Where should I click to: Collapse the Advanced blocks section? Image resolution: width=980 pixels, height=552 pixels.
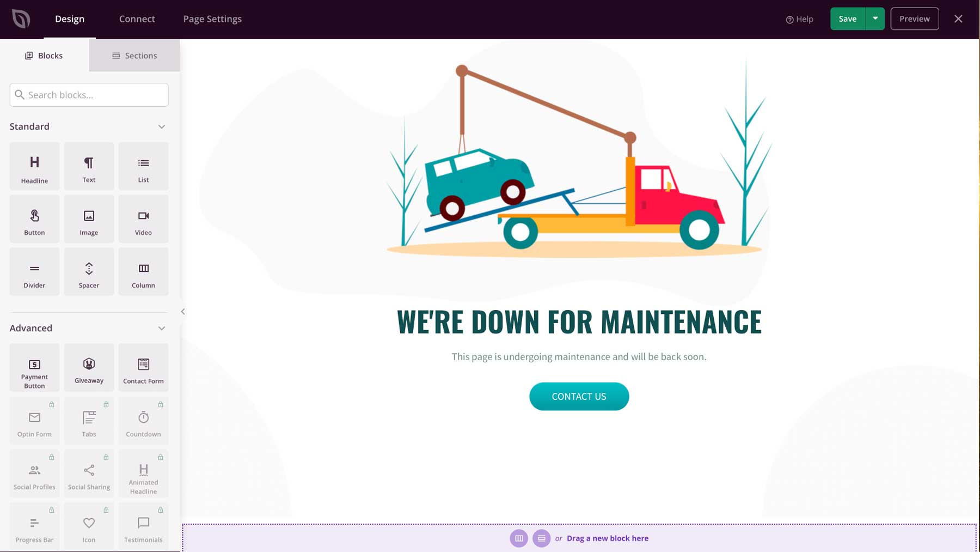click(x=161, y=328)
